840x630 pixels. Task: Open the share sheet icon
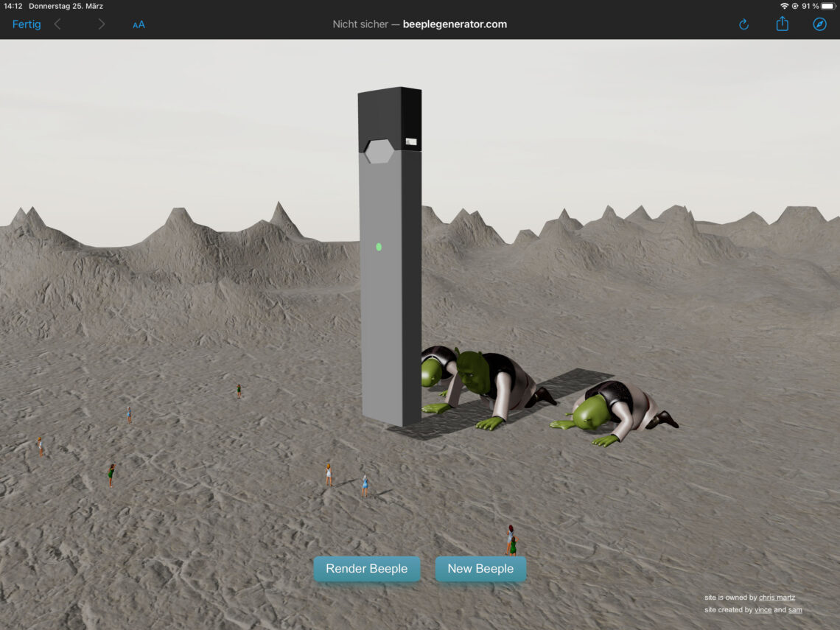(782, 24)
